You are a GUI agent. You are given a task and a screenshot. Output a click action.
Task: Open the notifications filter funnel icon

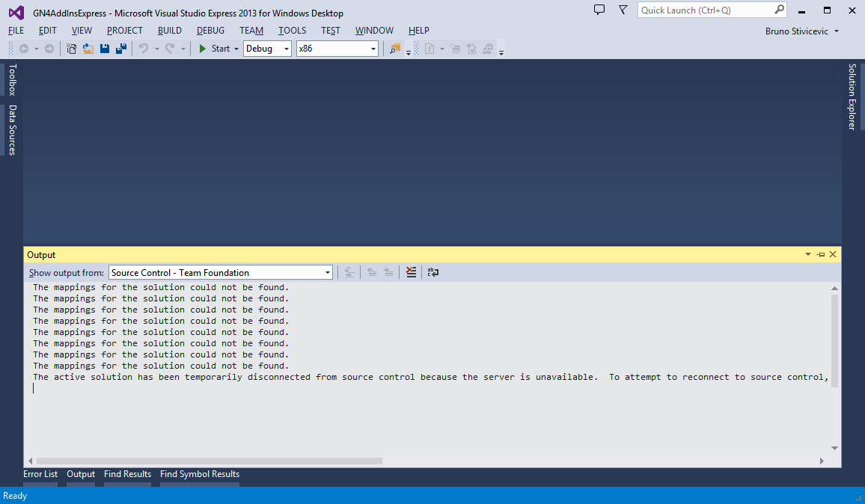click(x=623, y=10)
